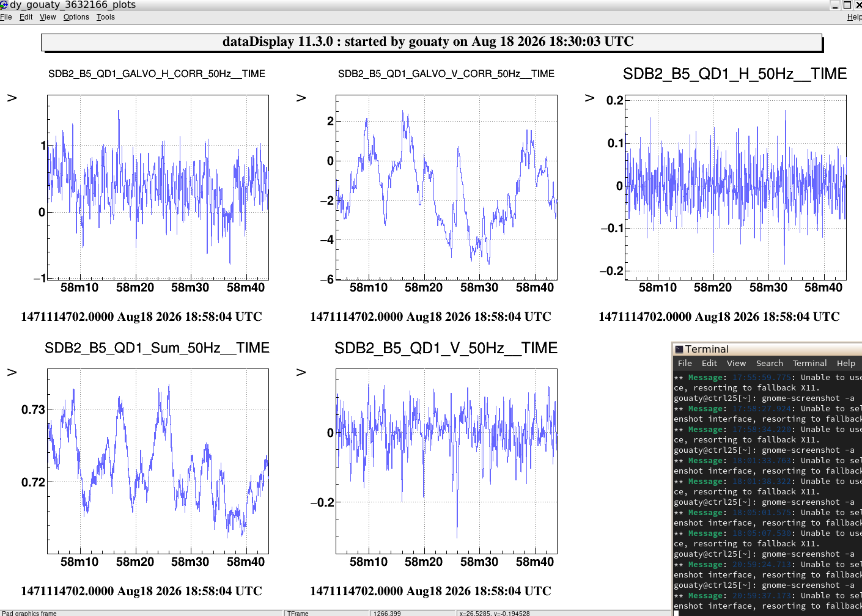Open the View menu in the plot window
Viewport: 862px width, 616px height.
coord(48,17)
